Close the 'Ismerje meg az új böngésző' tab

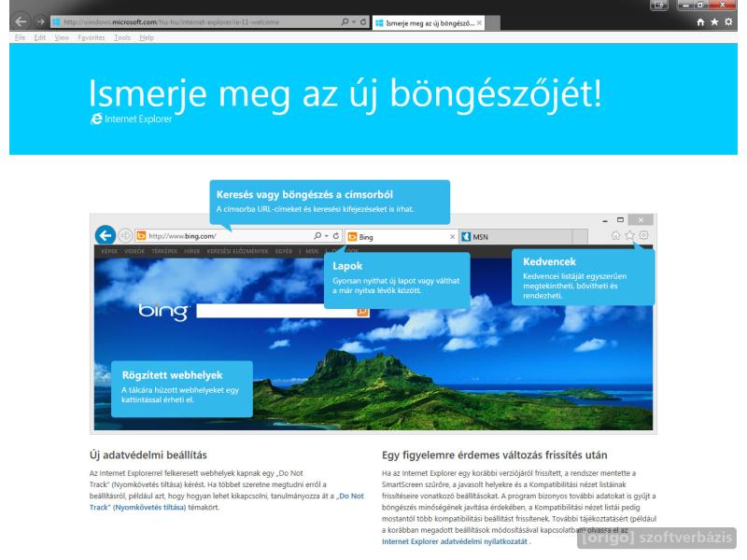[479, 22]
